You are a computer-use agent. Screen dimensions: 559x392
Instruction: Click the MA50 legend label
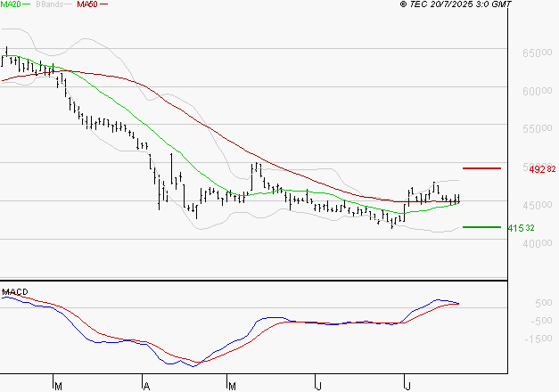[87, 5]
